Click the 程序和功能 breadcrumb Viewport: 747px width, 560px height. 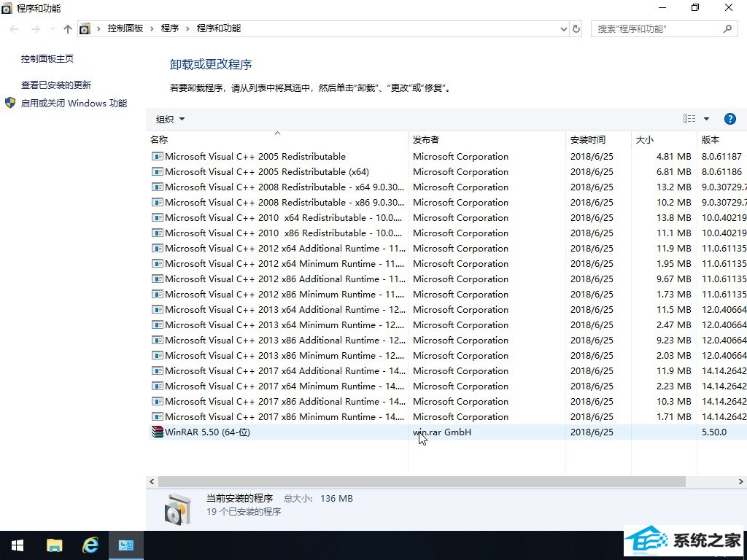tap(219, 28)
